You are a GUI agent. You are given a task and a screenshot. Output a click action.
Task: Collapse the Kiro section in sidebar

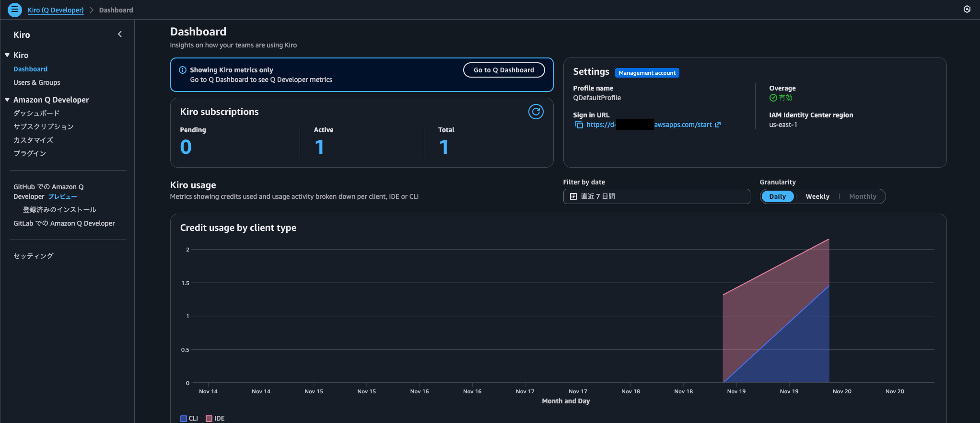click(7, 55)
